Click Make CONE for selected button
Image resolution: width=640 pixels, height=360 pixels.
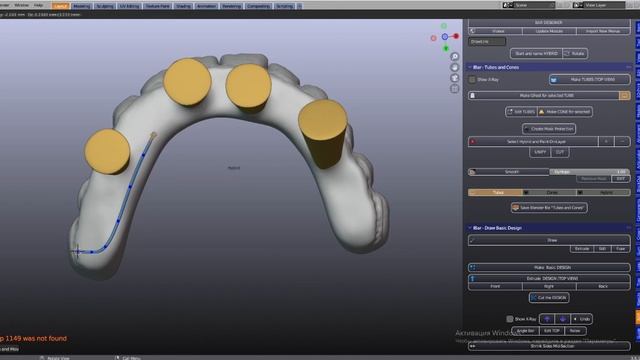tap(565, 111)
